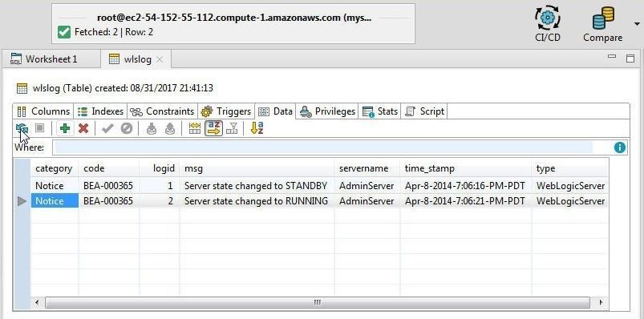Screen dimensions: 644x319
Task: Add a new row with green plus
Action: [64, 128]
